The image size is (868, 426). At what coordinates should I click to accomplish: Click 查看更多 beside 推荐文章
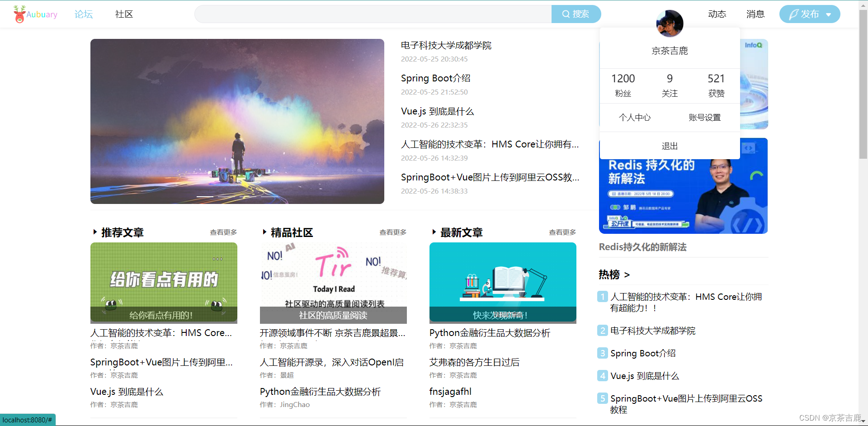click(223, 232)
